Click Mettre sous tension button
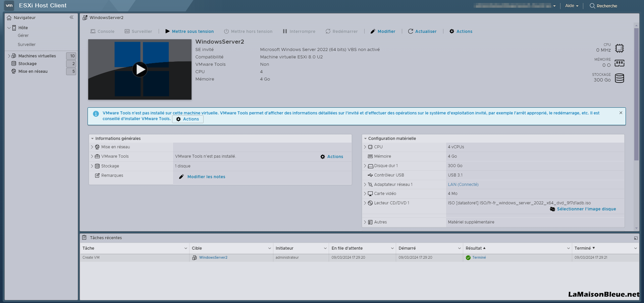This screenshot has width=644, height=303. tap(190, 31)
